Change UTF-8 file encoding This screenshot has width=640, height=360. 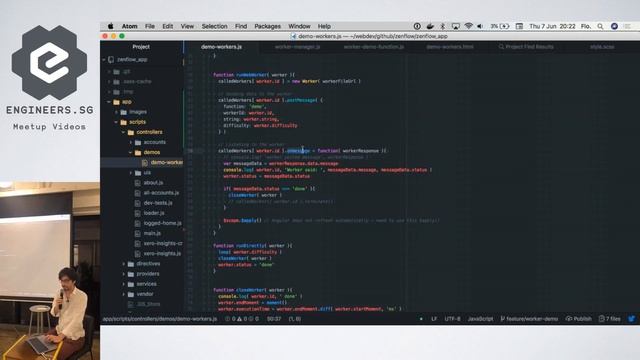coord(452,319)
